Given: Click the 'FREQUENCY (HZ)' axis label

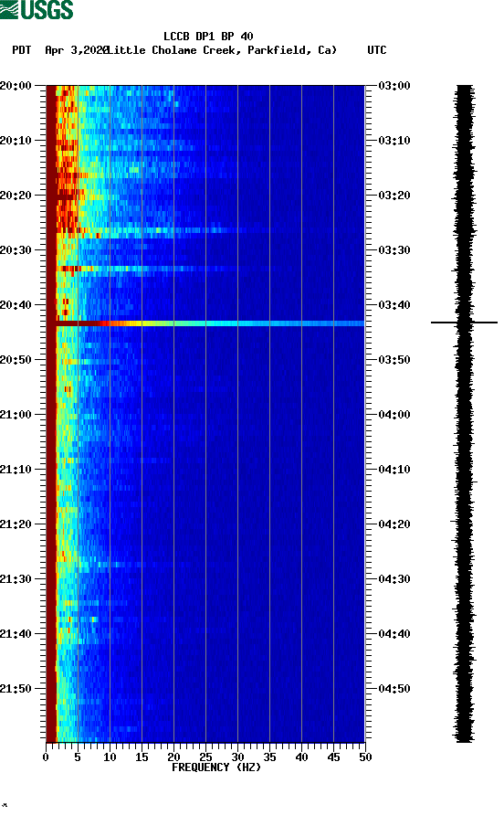Looking at the screenshot, I should click(216, 767).
